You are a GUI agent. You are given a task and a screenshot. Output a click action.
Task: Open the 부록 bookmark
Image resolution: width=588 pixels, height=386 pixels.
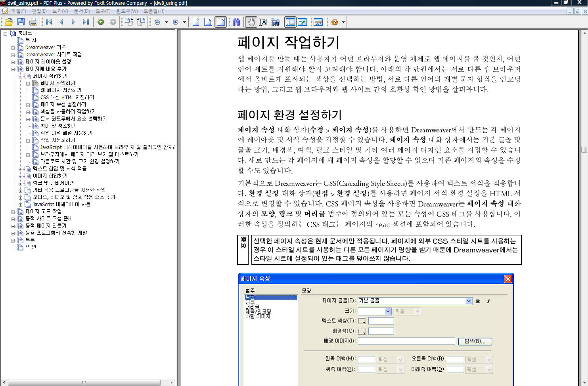coord(30,240)
